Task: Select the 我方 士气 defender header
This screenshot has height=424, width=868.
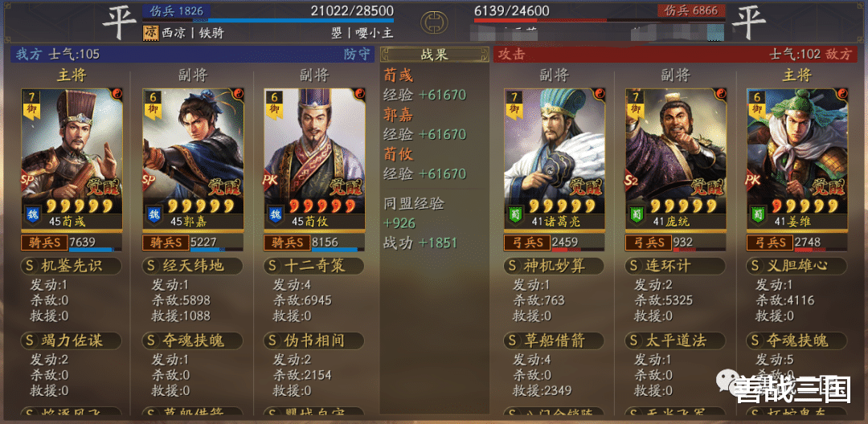Action: (193, 54)
